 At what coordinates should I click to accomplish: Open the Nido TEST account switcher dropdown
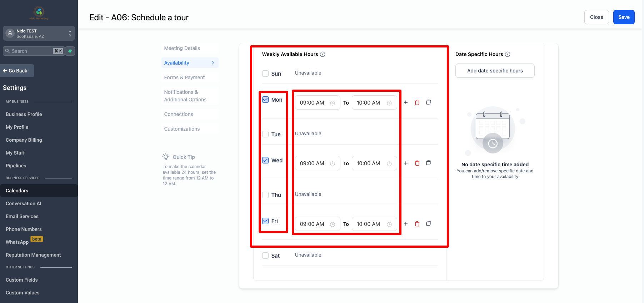click(39, 33)
